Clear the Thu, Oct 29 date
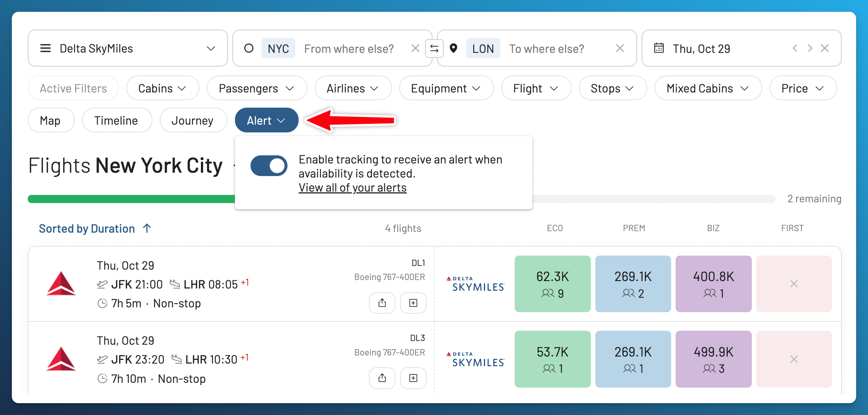 (825, 48)
